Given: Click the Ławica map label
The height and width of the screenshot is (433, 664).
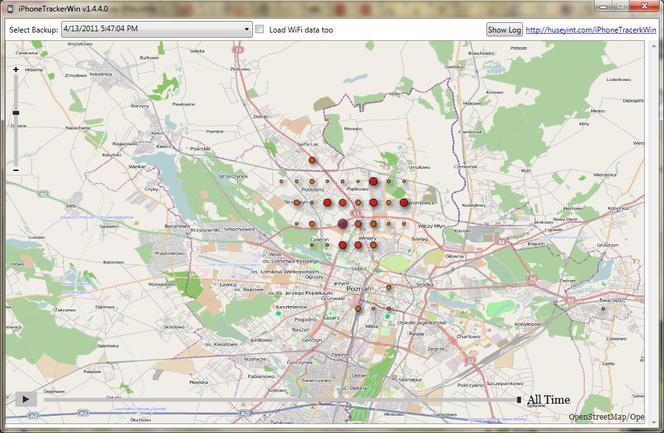Looking at the screenshot, I should pyautogui.click(x=228, y=284).
